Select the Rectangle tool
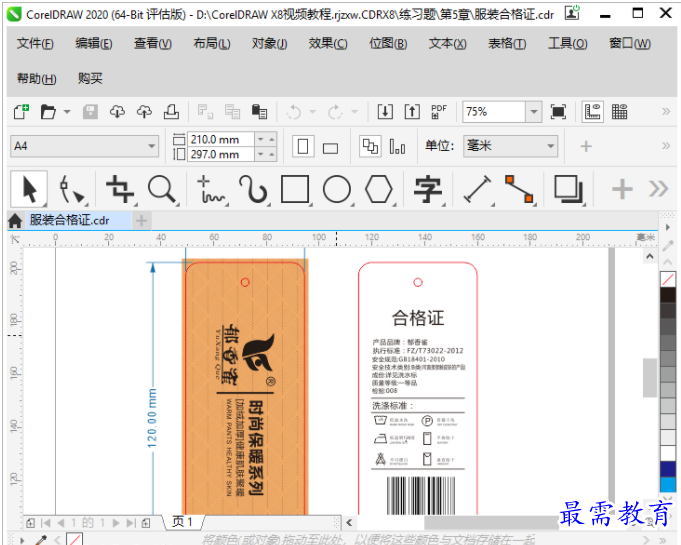 tap(295, 189)
